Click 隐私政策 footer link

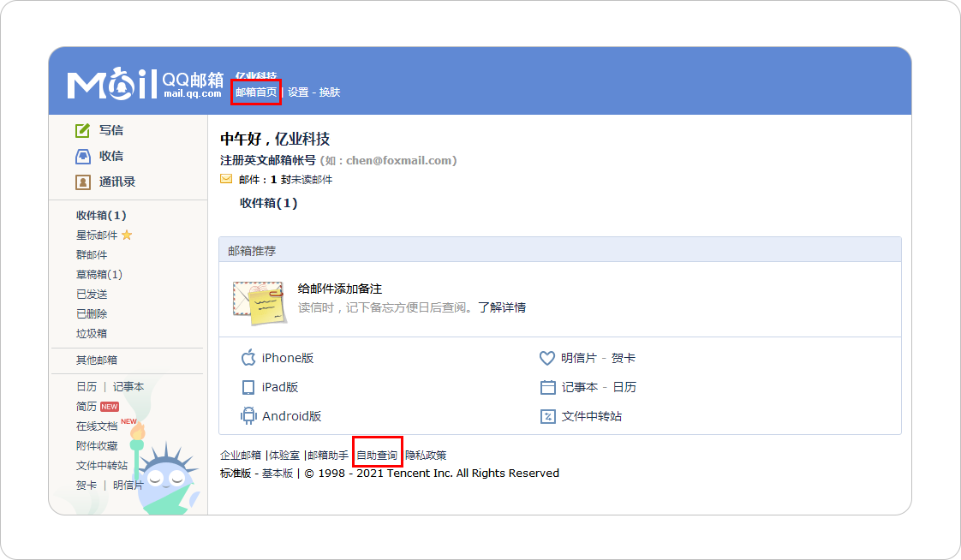(x=426, y=456)
